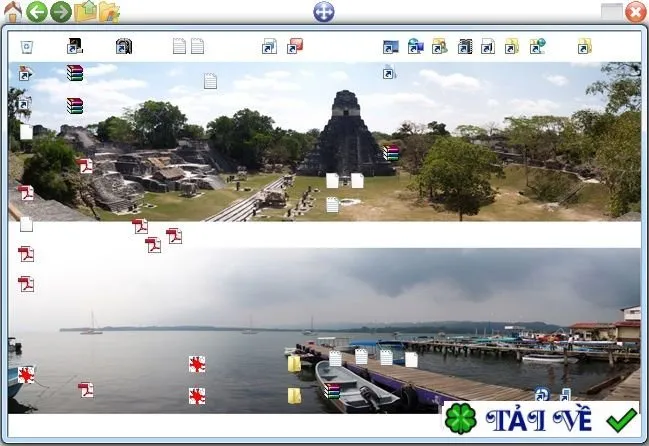Select the left blank file before the pyramid

tap(332, 180)
